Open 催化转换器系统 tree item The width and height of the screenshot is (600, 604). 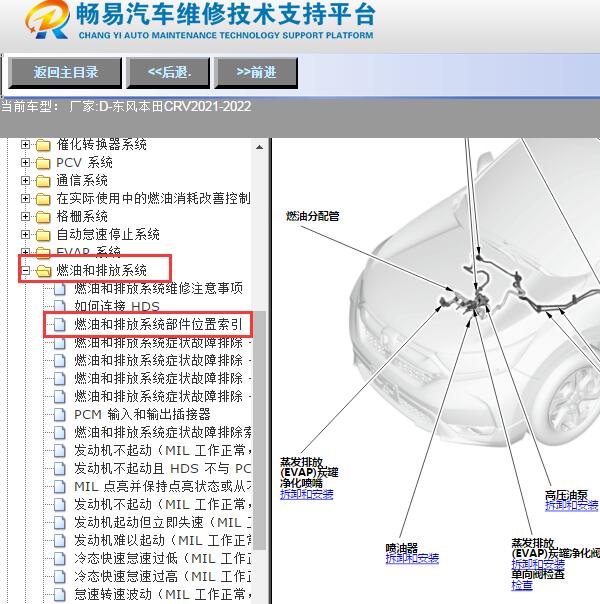pos(102,144)
